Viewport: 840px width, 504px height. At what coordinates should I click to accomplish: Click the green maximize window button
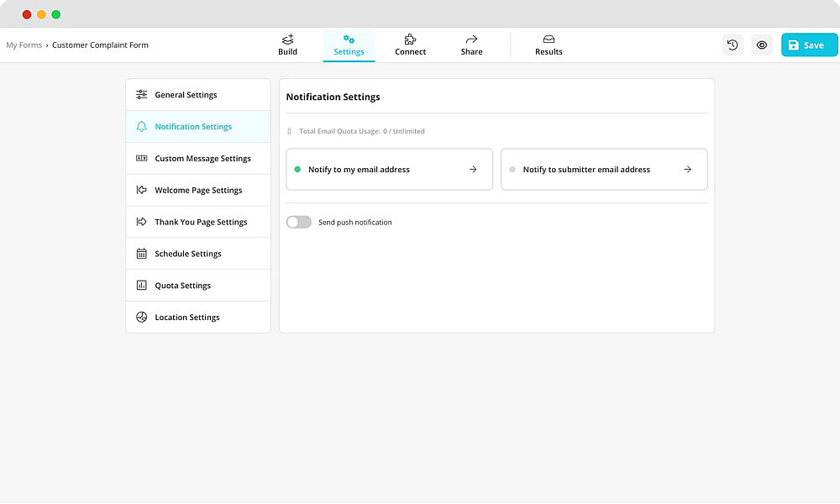pyautogui.click(x=55, y=14)
